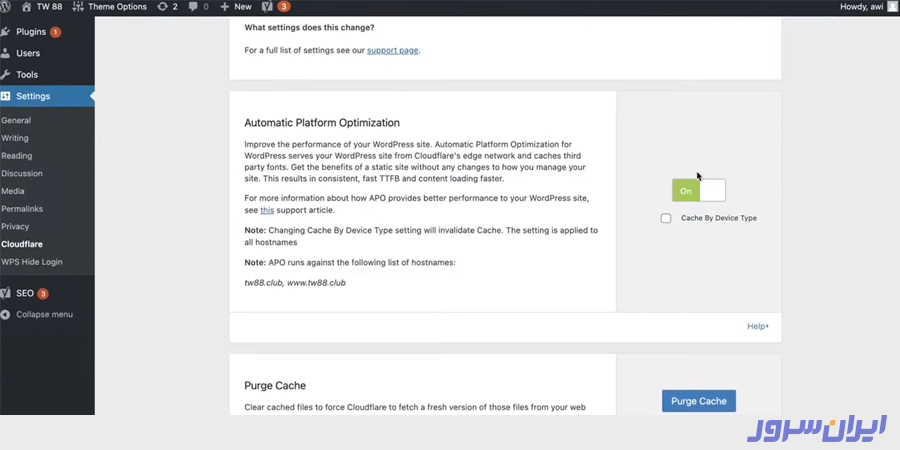Toggle Automatic Platform Optimization switch off
The width and height of the screenshot is (900, 450).
pyautogui.click(x=699, y=191)
